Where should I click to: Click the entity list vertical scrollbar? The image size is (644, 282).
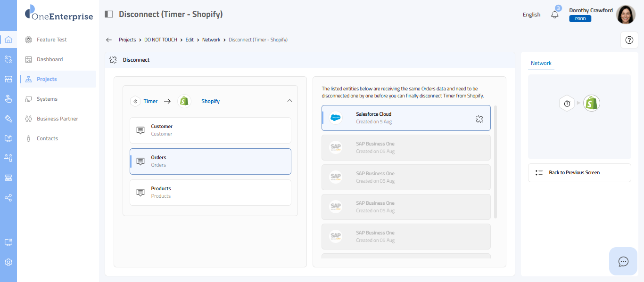(495, 162)
